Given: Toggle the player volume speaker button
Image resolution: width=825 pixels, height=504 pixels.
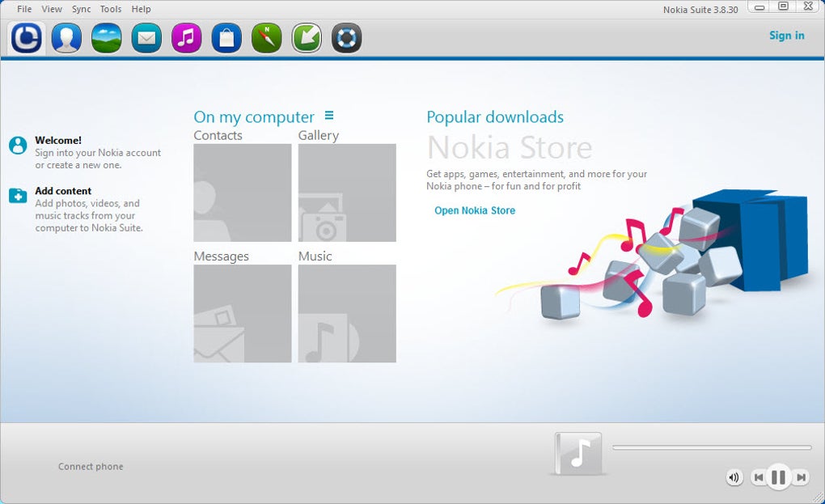Looking at the screenshot, I should [x=734, y=477].
